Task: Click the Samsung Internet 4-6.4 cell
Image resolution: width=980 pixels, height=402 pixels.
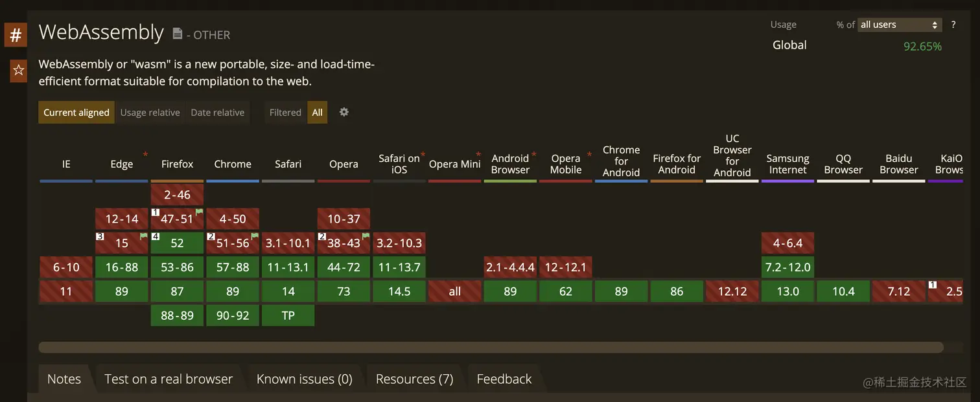Action: [x=787, y=243]
